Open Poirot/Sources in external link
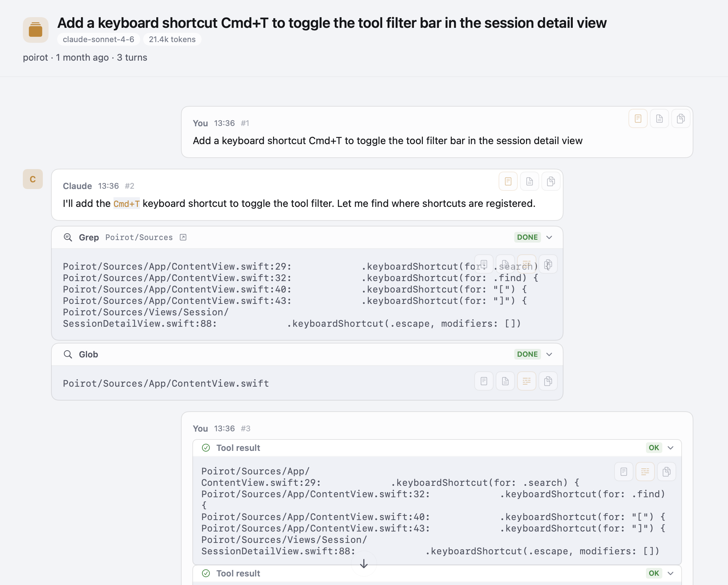This screenshot has height=585, width=728. [183, 237]
